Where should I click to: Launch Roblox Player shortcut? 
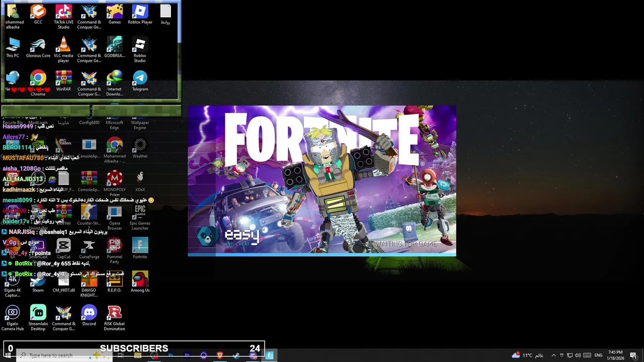pos(140,15)
